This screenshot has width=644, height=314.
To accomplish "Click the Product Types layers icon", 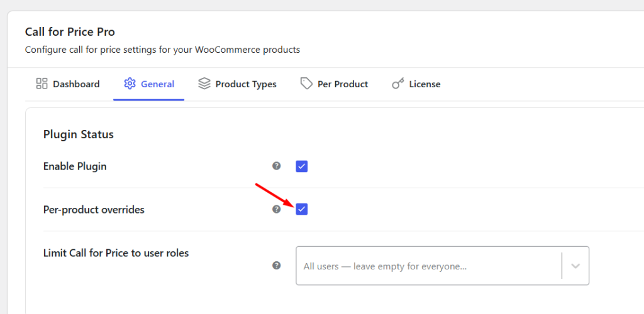I will (x=204, y=84).
